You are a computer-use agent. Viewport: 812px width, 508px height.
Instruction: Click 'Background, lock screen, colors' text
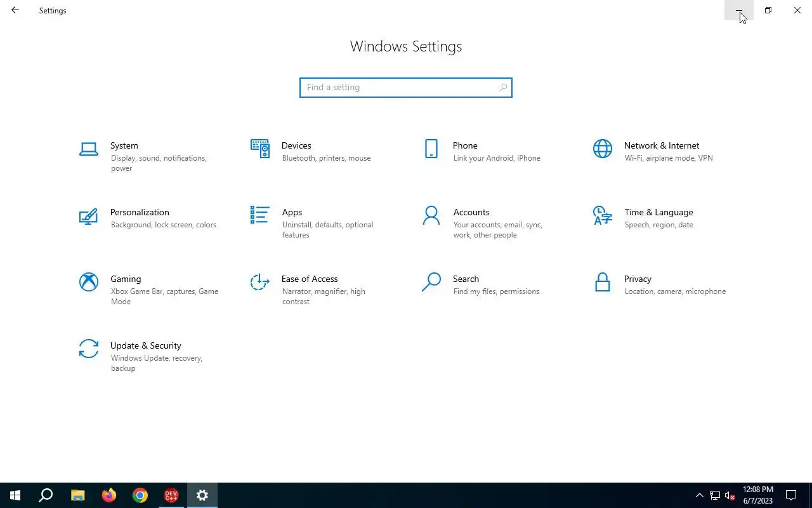tap(163, 225)
